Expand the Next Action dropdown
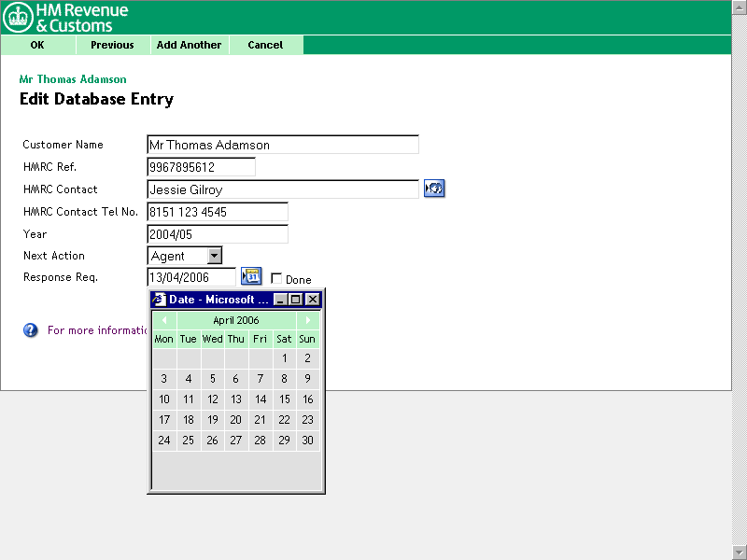The width and height of the screenshot is (747, 560). pos(214,256)
